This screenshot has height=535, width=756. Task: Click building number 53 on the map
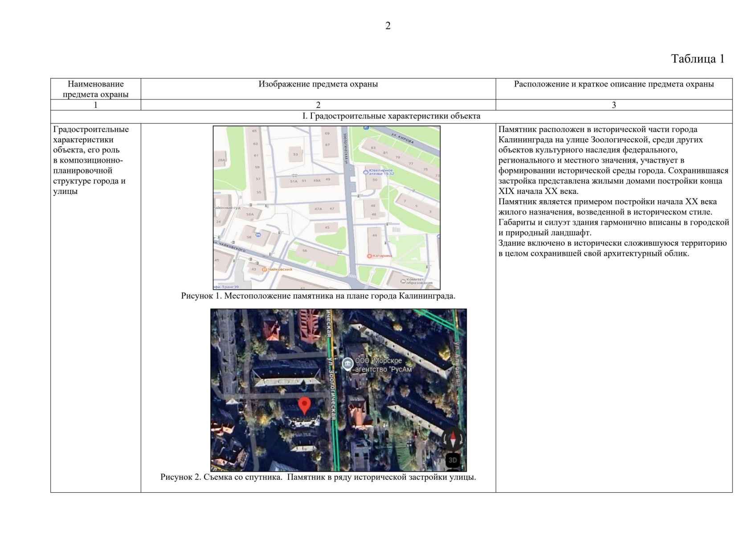pos(295,154)
